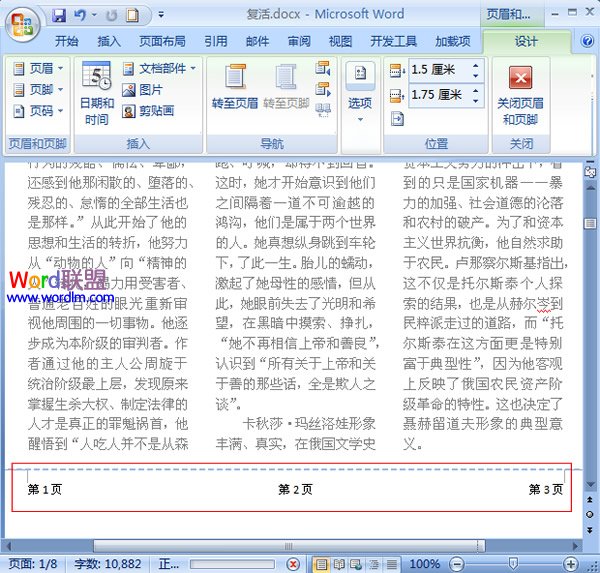Switch to Print Layout view
Screen dimensions: 600x573
pos(321,564)
